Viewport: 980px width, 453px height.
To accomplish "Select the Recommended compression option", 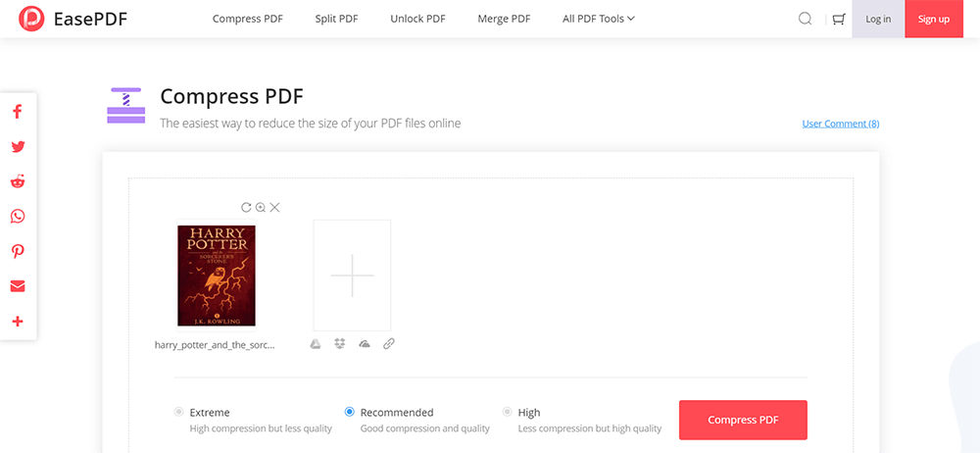I will (x=350, y=413).
